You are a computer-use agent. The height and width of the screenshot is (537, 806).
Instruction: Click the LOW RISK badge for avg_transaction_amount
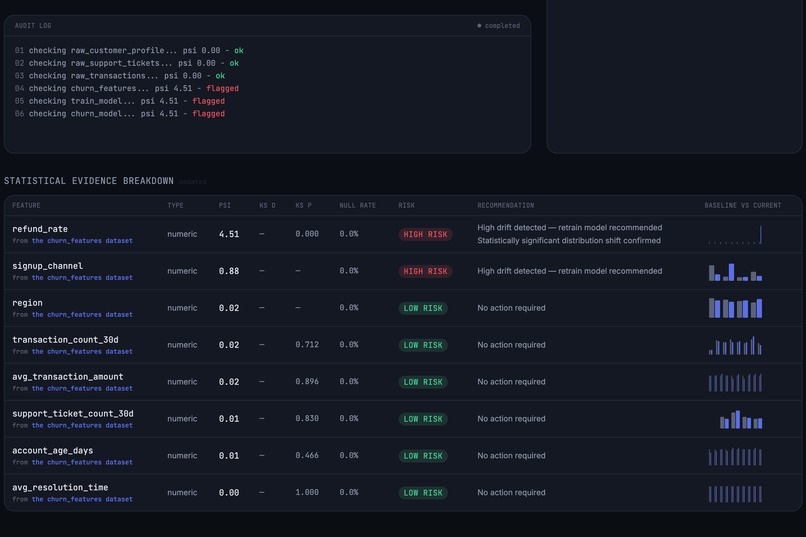tap(423, 382)
